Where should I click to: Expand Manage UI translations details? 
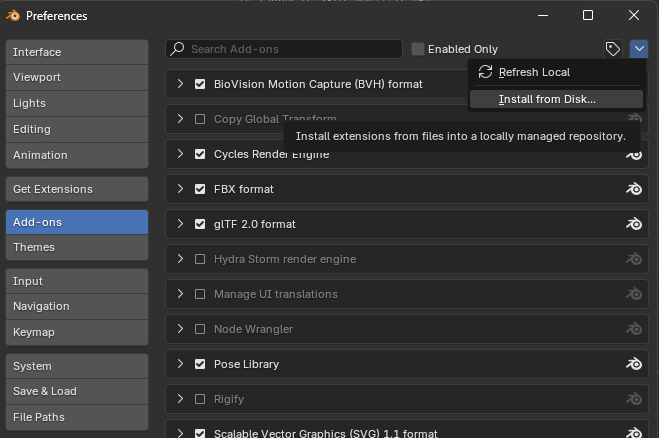(180, 294)
